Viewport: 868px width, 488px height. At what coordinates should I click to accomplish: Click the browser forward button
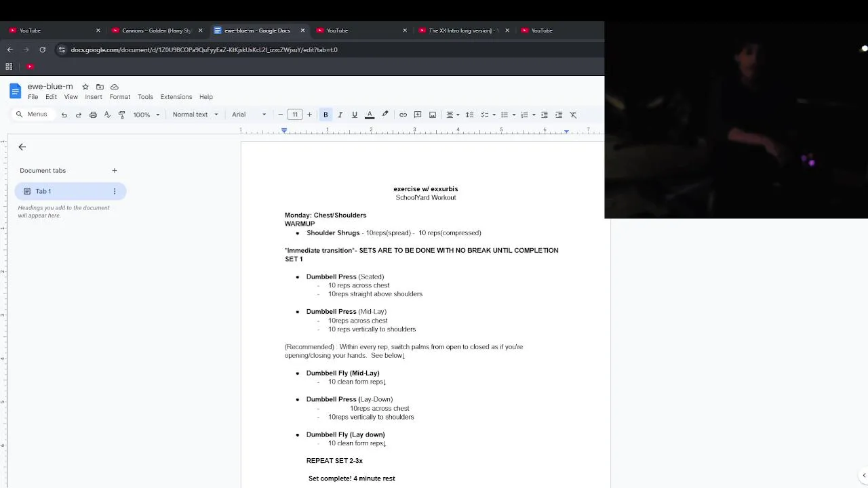(26, 49)
